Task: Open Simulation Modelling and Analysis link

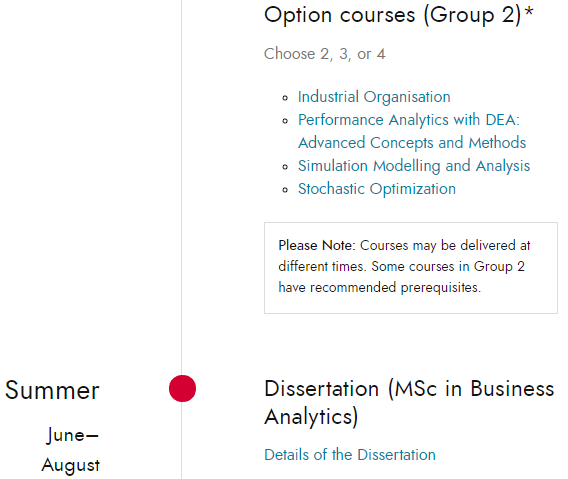Action: [414, 166]
